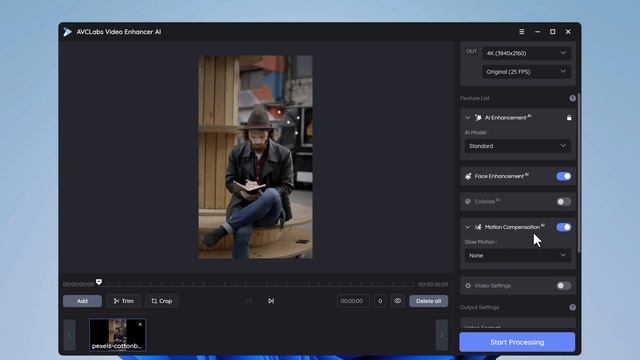Open Feature List help question mark
The image size is (640, 360).
point(573,98)
